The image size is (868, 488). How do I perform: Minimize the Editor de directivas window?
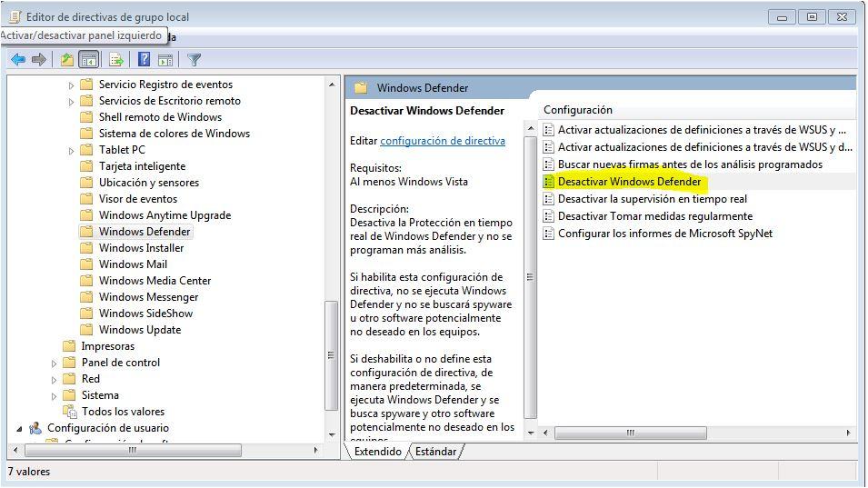tap(782, 17)
